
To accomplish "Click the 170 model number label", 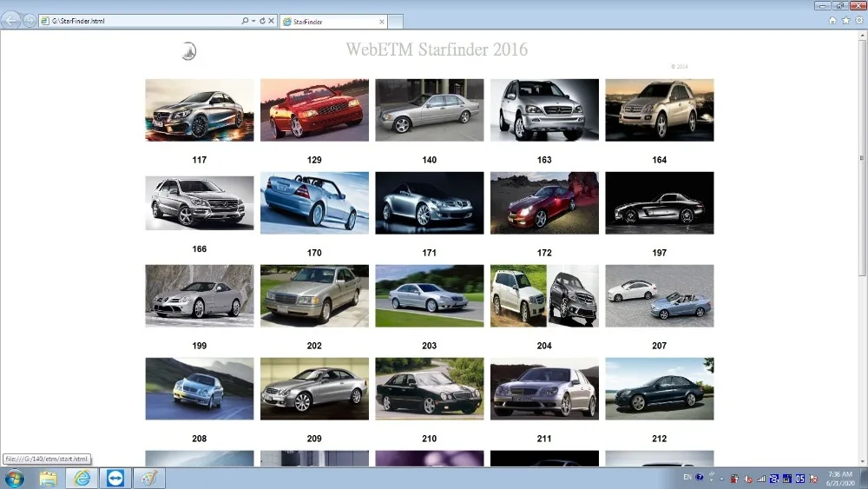I will tap(314, 253).
